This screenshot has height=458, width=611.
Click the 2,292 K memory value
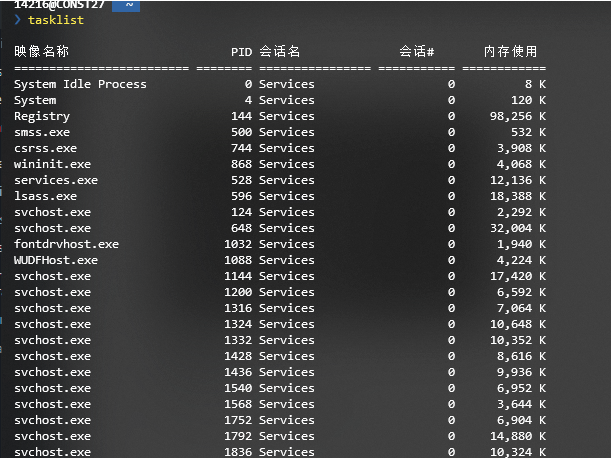pos(521,212)
